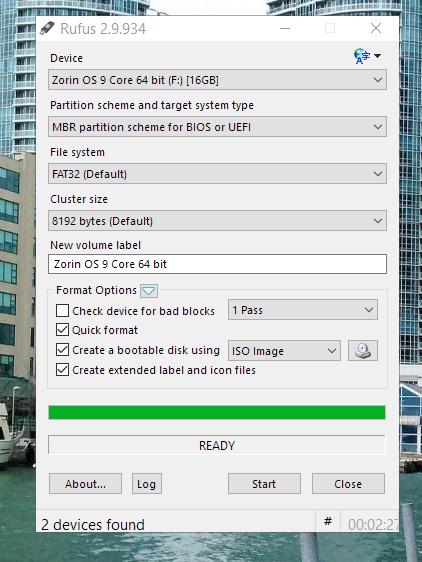The width and height of the screenshot is (422, 562).
Task: Collapse the Format Options advanced expander arrow
Action: 149,291
